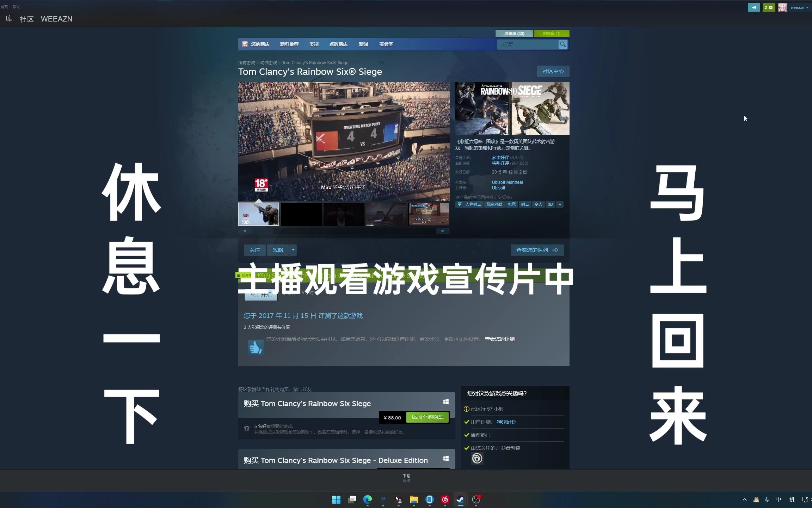Click the Ubisoft swirl developer logo

coord(477,459)
